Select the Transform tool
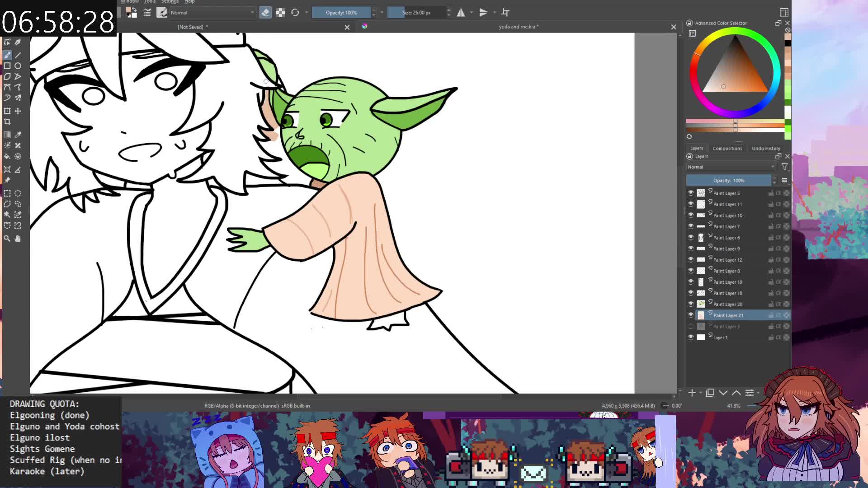 [x=7, y=111]
